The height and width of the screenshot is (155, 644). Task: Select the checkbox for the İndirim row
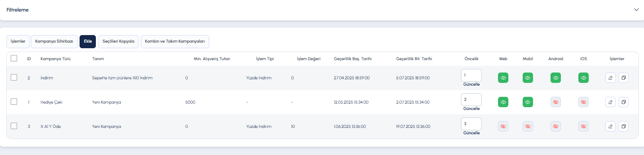click(x=14, y=77)
